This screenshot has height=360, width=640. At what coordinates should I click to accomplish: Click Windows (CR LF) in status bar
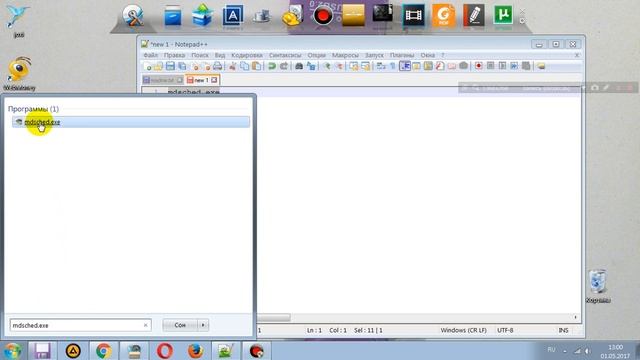click(x=464, y=330)
